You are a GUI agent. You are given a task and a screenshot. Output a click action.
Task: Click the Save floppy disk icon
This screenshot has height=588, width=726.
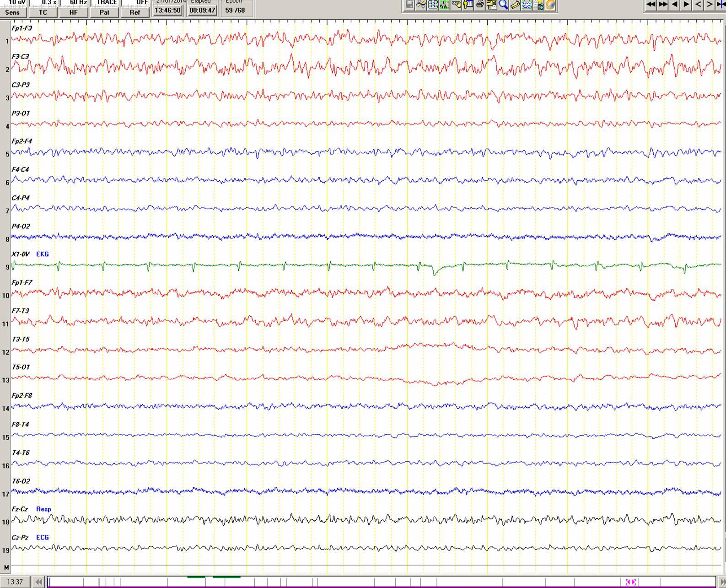(409, 5)
